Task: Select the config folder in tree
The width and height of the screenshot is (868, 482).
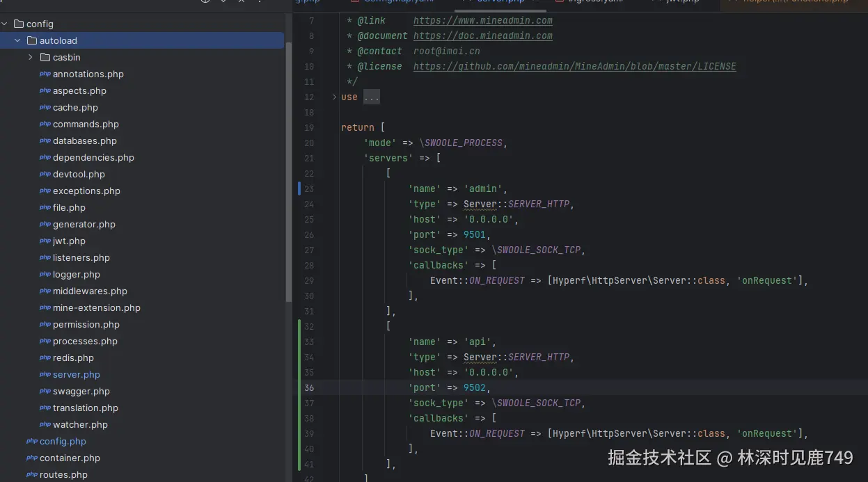Action: [x=40, y=24]
